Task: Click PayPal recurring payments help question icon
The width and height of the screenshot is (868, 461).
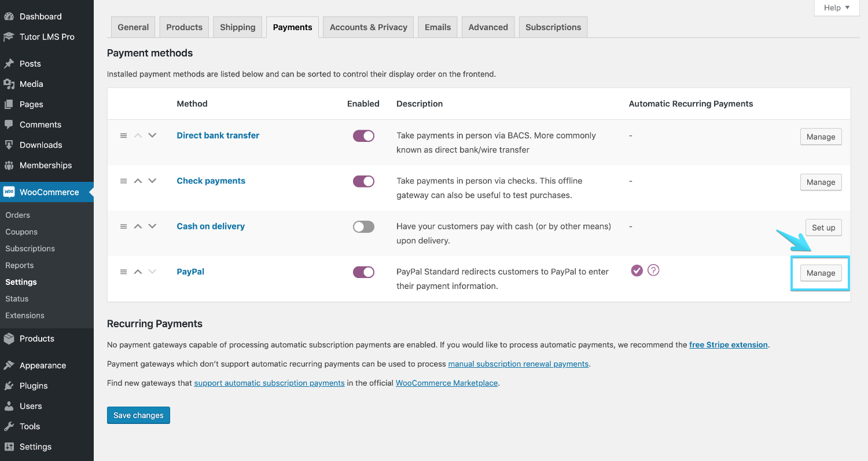Action: click(653, 270)
